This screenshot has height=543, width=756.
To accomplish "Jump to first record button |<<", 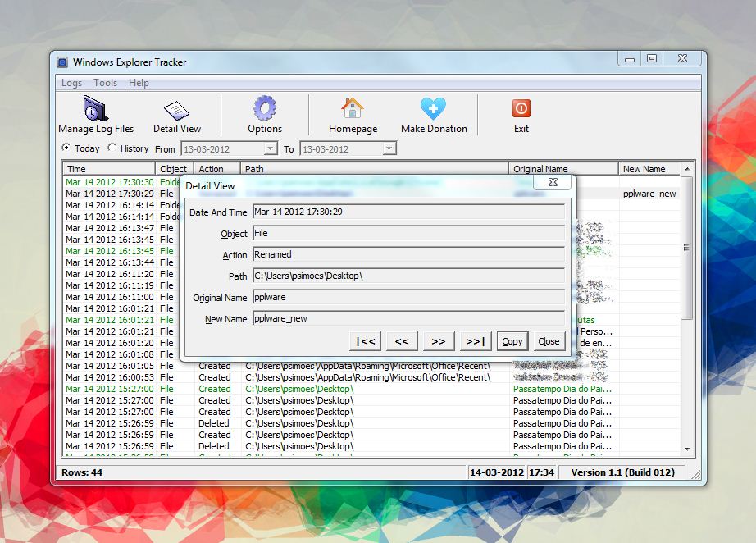I will tap(366, 341).
